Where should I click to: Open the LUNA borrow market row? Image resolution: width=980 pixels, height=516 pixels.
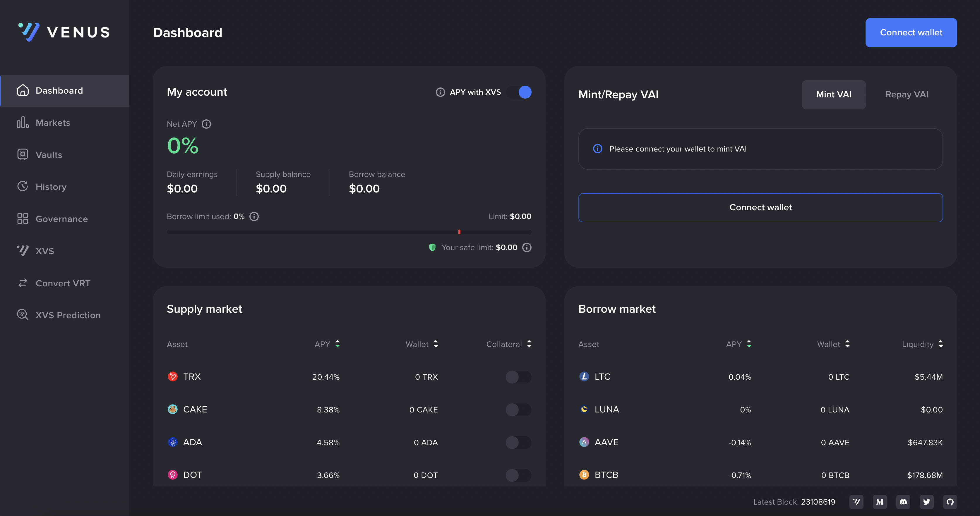760,410
